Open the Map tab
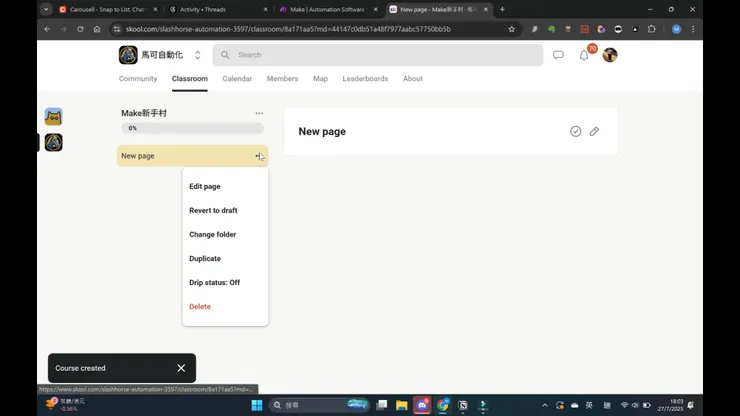Viewport: 740px width, 416px height. (320, 79)
